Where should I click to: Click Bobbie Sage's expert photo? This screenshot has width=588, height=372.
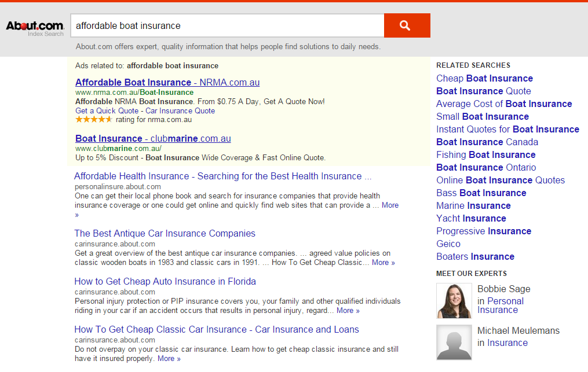(x=454, y=301)
